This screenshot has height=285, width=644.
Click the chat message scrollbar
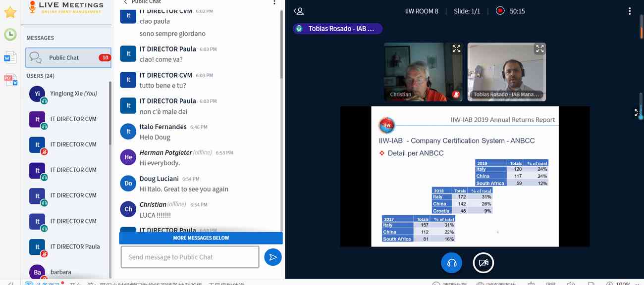point(282,45)
